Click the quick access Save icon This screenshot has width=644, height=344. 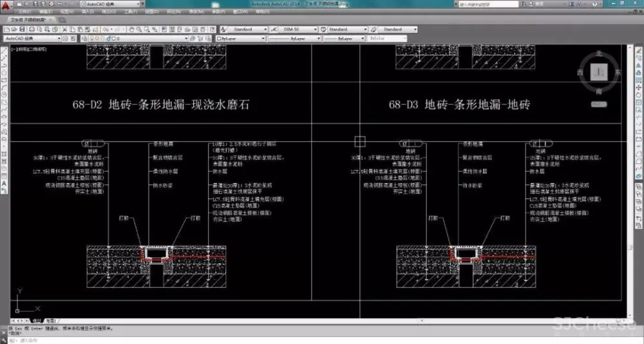pyautogui.click(x=35, y=4)
